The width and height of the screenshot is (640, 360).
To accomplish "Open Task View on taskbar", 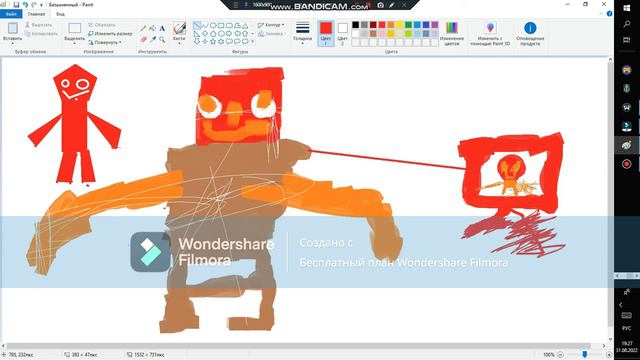I will 627,40.
